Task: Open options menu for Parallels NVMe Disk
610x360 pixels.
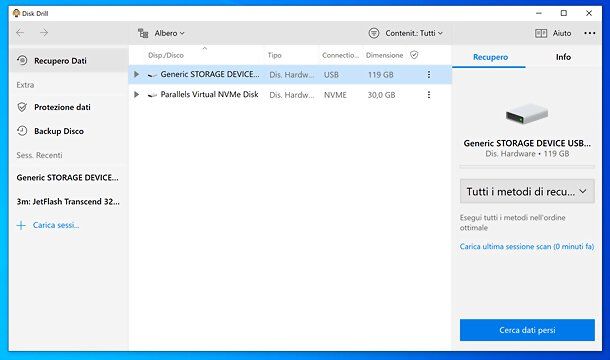Action: pos(429,95)
